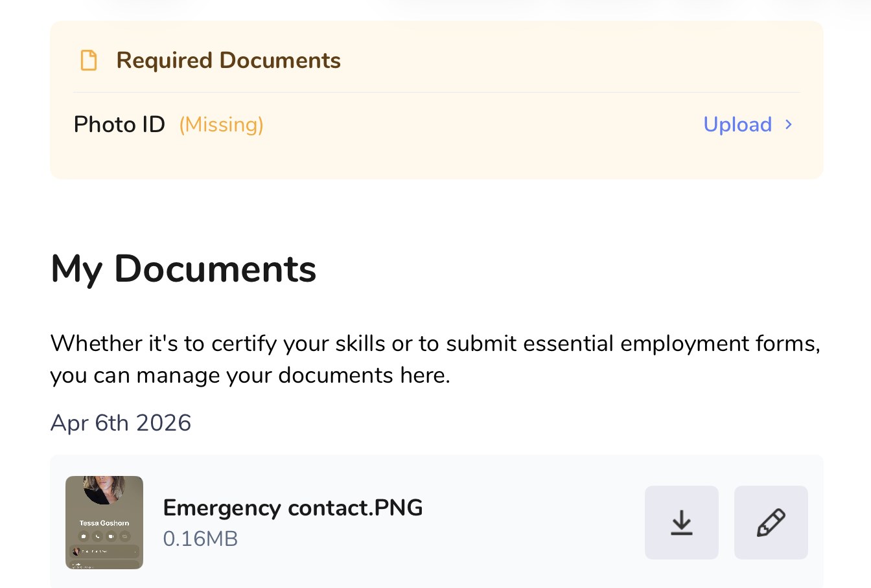
Task: Download the Emergency contact.PNG file
Action: pyautogui.click(x=681, y=522)
